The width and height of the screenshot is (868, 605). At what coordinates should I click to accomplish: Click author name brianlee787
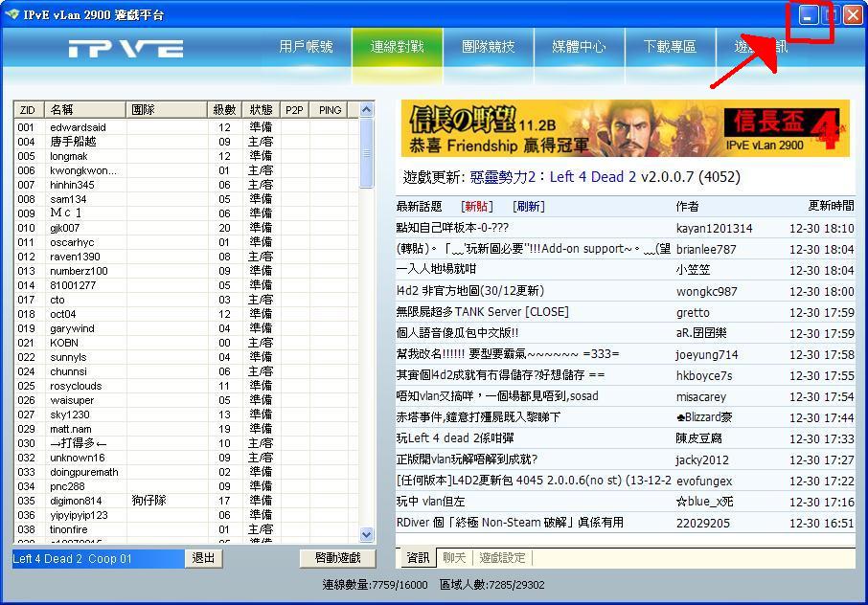[x=706, y=250]
